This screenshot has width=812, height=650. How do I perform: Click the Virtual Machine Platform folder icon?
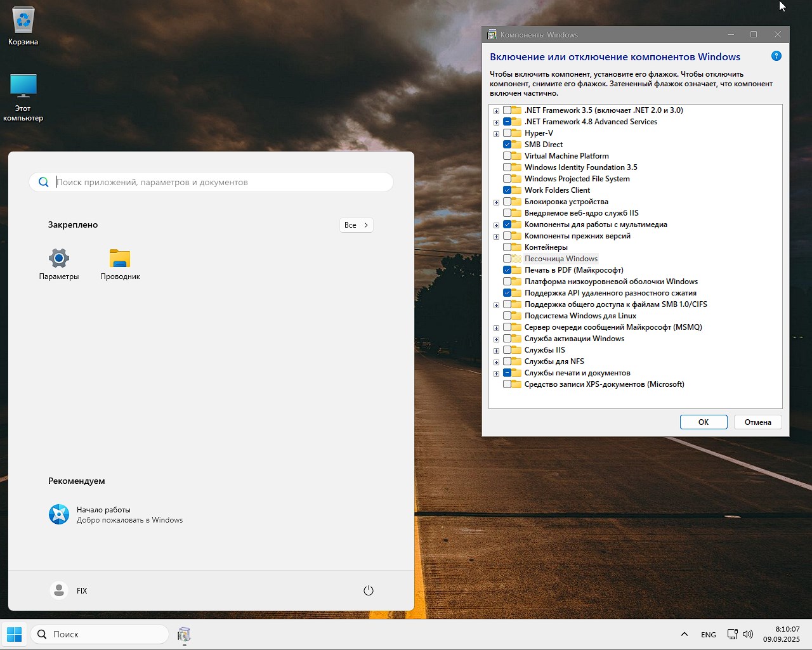pos(517,156)
